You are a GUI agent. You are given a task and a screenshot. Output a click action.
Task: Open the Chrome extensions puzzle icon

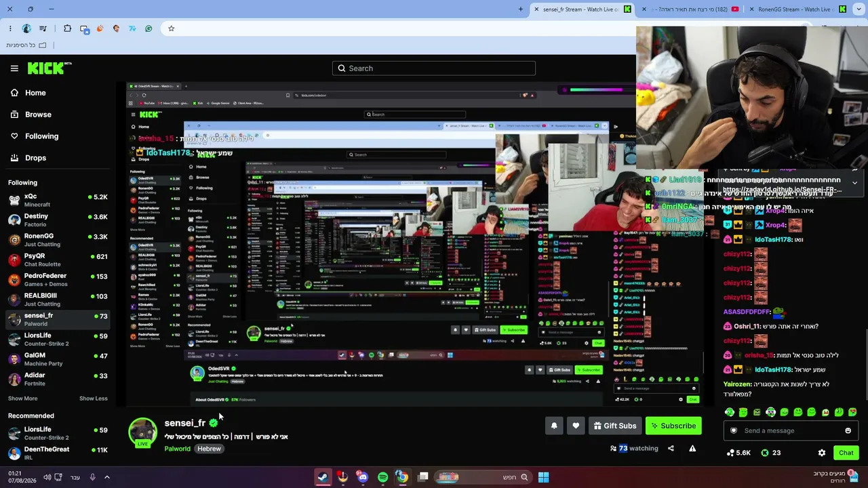(x=67, y=28)
